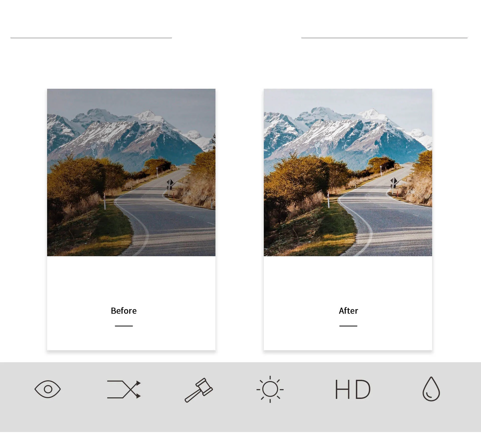Open the Before mountain road photo
The image size is (481, 448).
pyautogui.click(x=131, y=172)
